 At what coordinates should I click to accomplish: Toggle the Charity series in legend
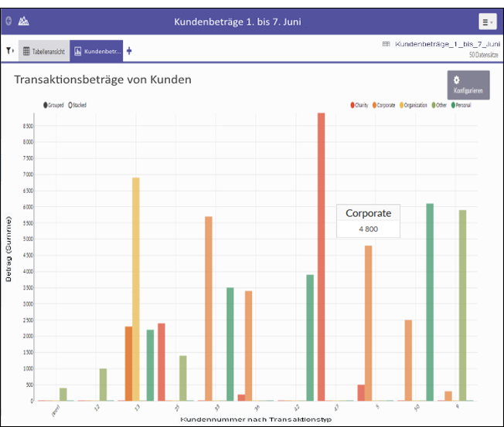360,105
